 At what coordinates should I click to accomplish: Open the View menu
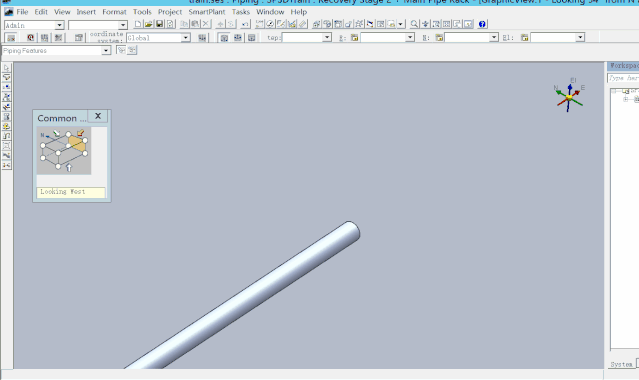pyautogui.click(x=62, y=12)
